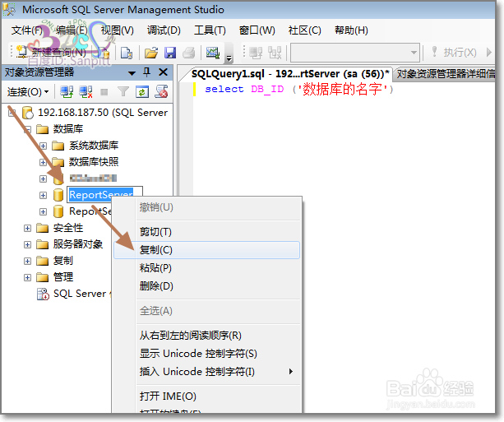504x422 pixels.
Task: Open the toolbar overflow options arrow
Action: [229, 58]
